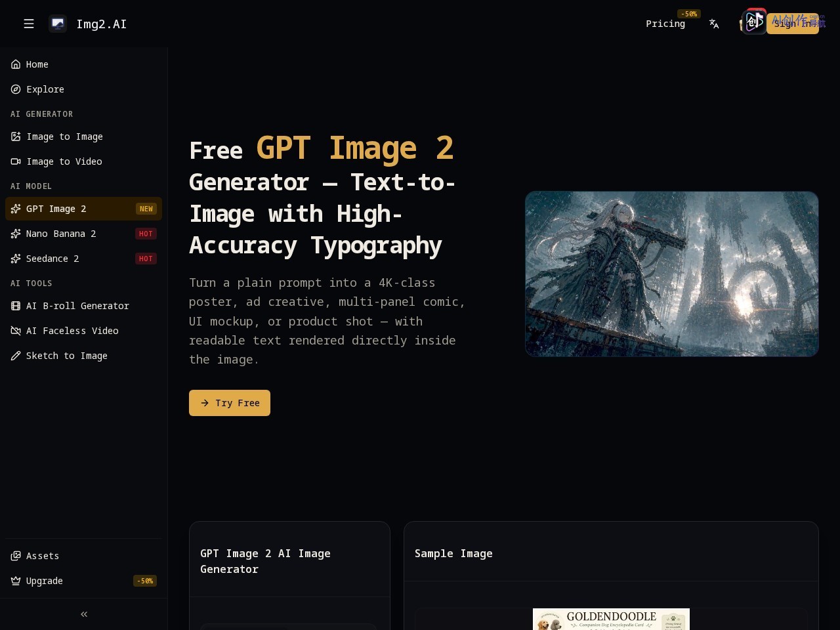The image size is (840, 630).
Task: Click the Image to Image icon
Action: (x=16, y=136)
